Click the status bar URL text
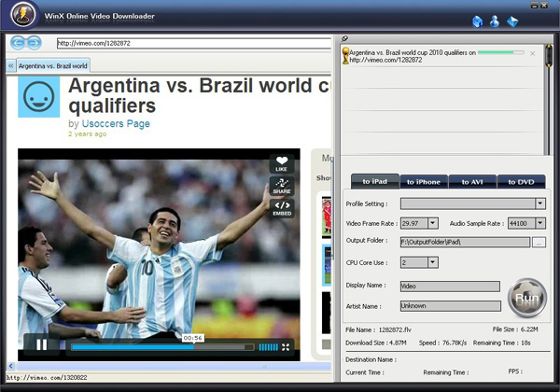 [47, 377]
